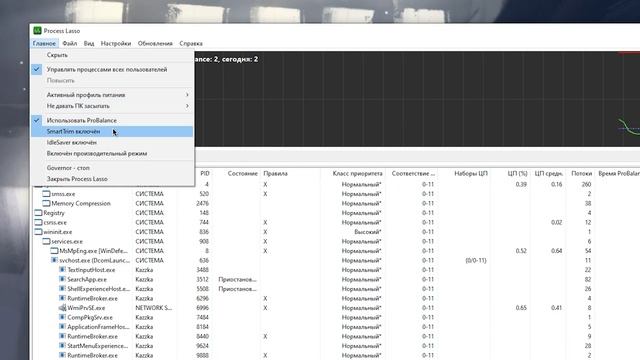Toggle Использовать ProBalance option
This screenshot has height=360, width=640.
(112, 120)
